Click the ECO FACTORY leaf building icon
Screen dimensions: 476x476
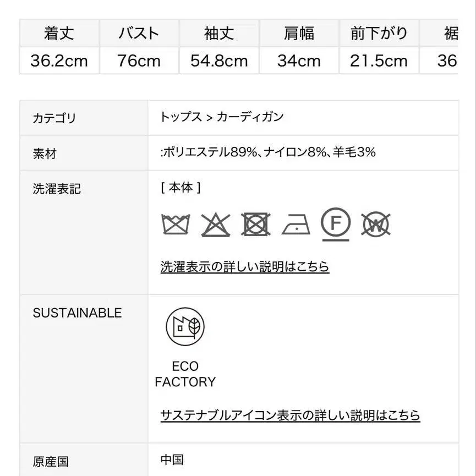point(185,327)
